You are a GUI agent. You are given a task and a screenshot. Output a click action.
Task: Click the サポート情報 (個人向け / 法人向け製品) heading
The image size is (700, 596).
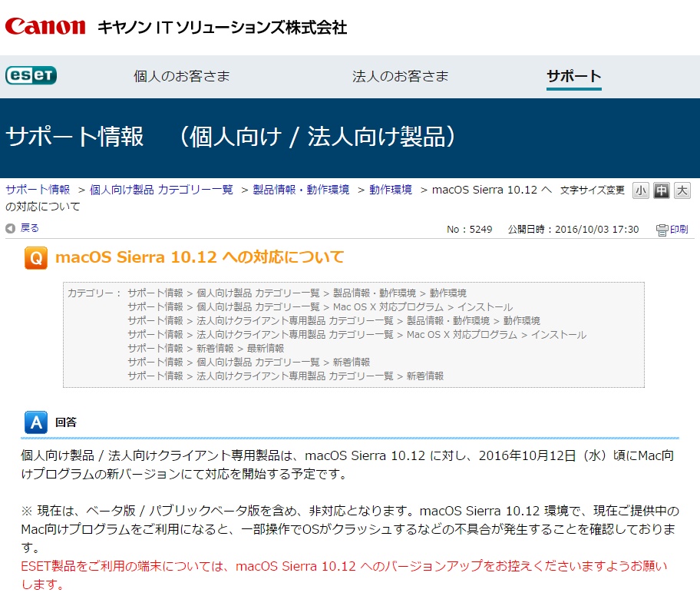tap(231, 136)
